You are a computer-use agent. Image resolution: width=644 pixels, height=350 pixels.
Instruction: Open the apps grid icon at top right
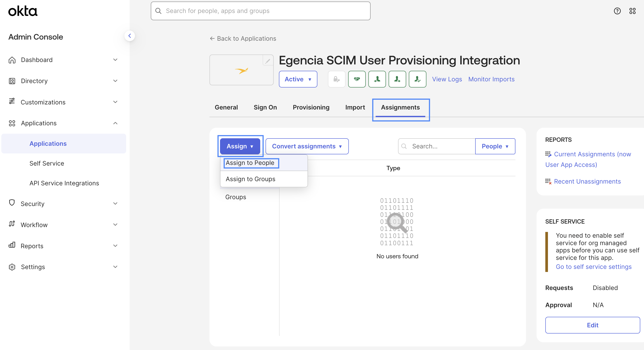point(633,11)
